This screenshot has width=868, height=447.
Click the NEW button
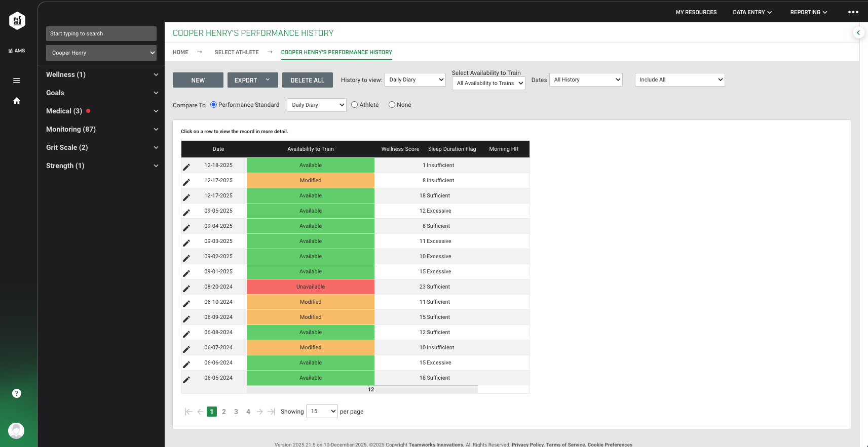point(198,80)
